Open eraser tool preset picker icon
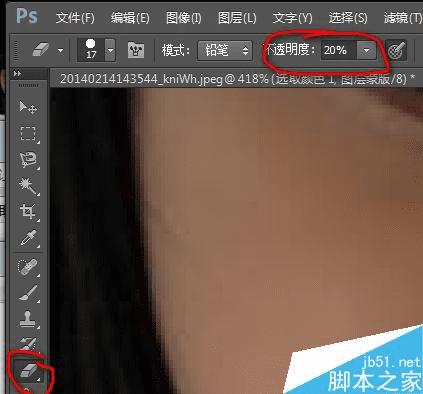This screenshot has height=394, width=423. pyautogui.click(x=41, y=50)
